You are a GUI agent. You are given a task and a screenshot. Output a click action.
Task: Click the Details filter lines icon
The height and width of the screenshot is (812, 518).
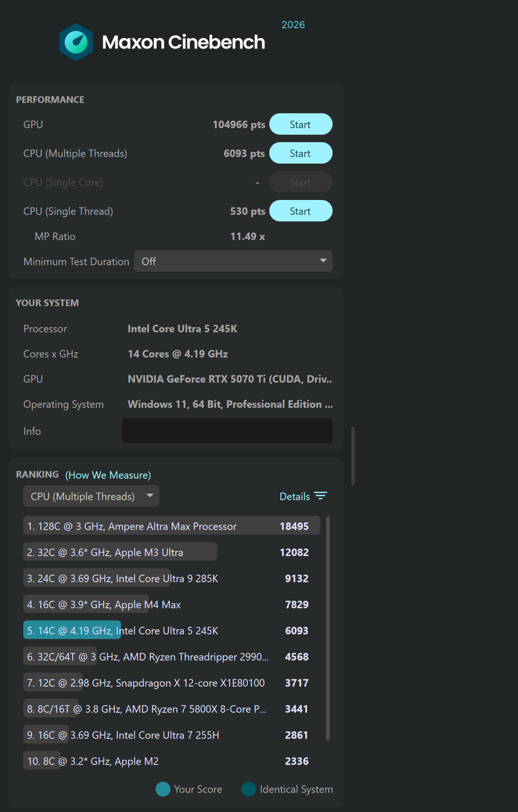click(320, 496)
